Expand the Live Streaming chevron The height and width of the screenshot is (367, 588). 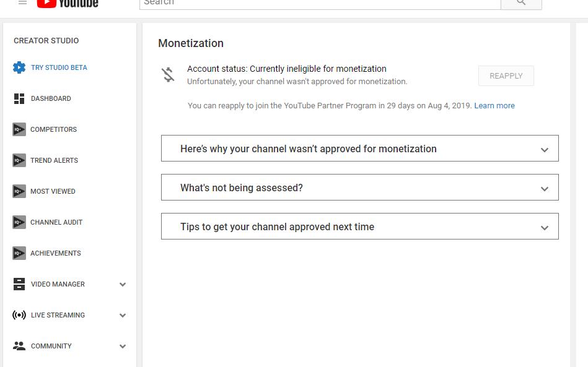123,316
